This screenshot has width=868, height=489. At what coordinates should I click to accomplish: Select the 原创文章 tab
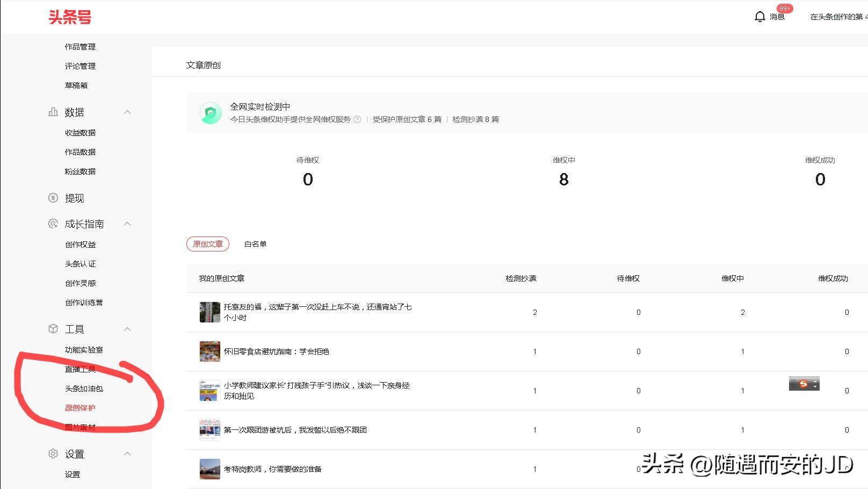point(207,244)
